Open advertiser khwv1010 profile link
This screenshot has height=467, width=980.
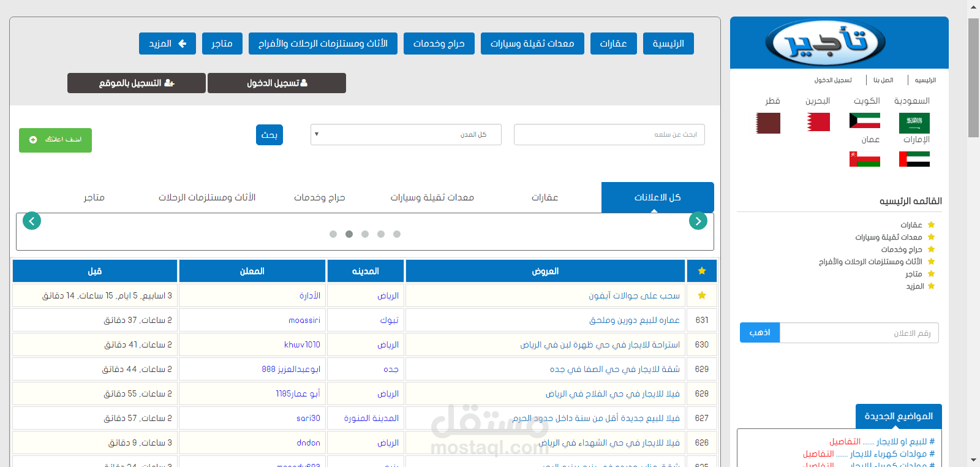[302, 344]
